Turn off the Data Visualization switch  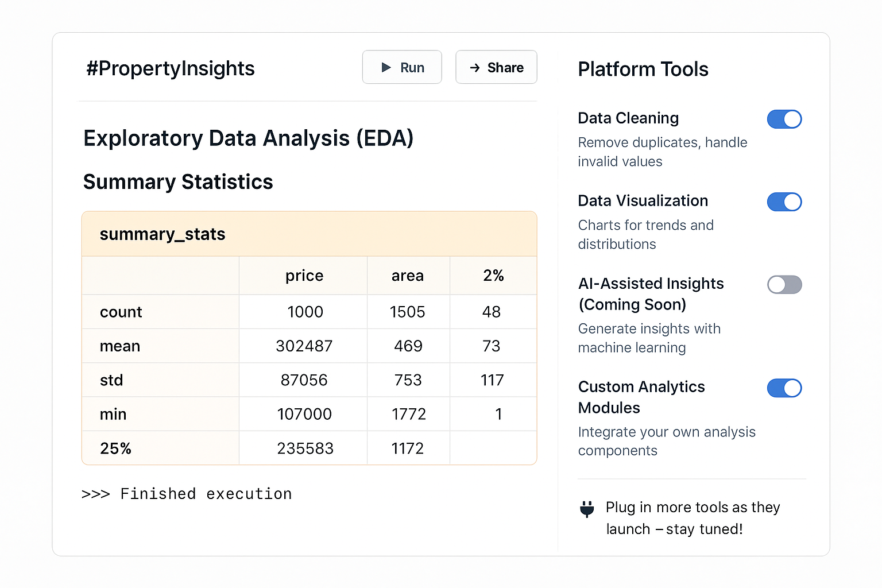point(784,202)
